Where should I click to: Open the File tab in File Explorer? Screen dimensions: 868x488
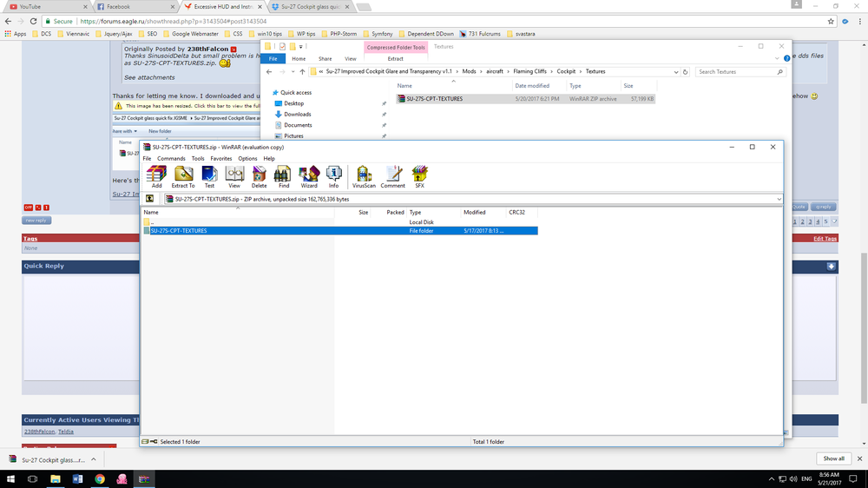273,58
